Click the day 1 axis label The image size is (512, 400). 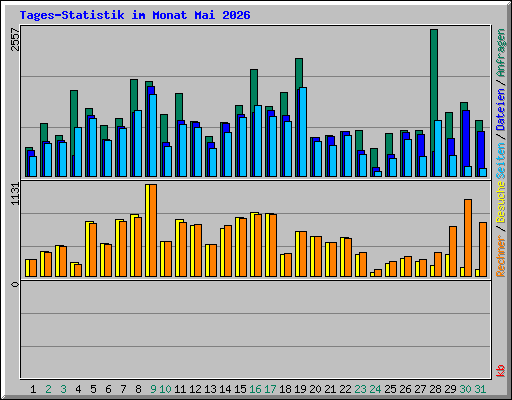click(x=33, y=389)
